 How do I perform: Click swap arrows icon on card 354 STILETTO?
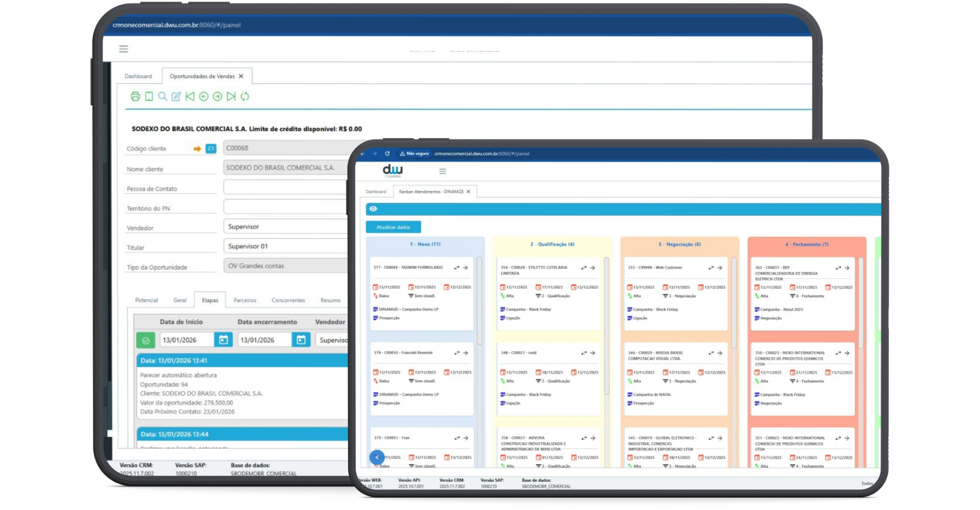(x=584, y=268)
